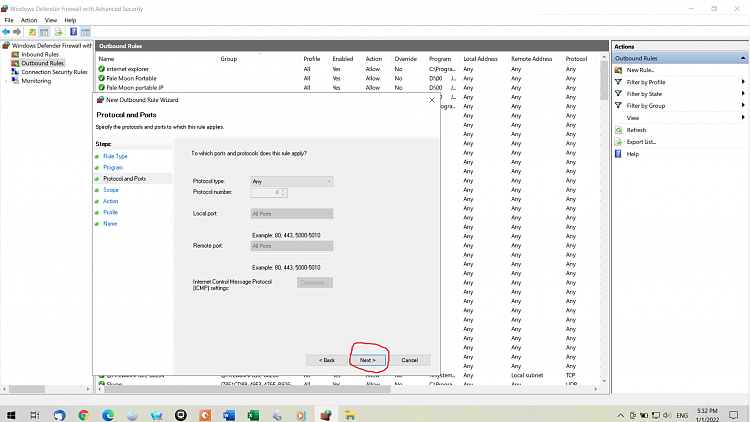Click the Forward arrow in the toolbar
The height and width of the screenshot is (422, 750).
point(17,32)
